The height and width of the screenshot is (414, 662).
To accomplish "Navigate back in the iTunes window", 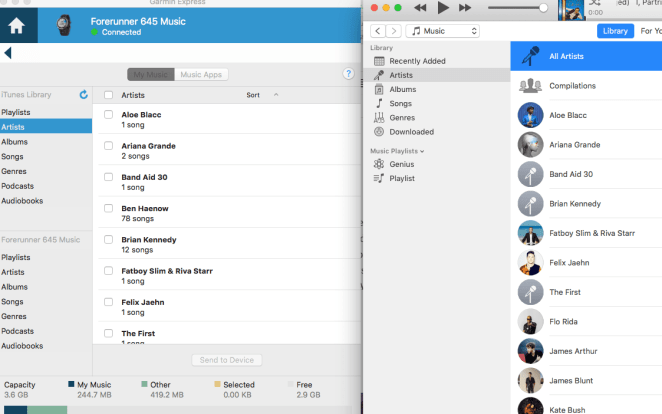I will pos(378,31).
